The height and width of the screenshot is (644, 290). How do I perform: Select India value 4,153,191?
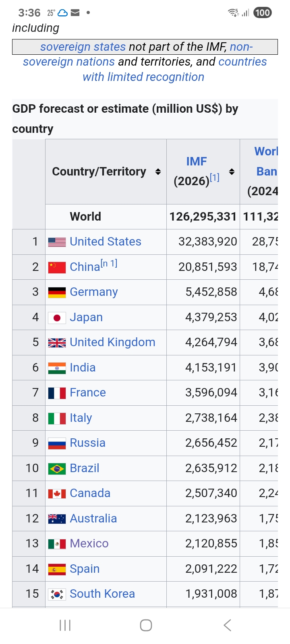point(203,367)
